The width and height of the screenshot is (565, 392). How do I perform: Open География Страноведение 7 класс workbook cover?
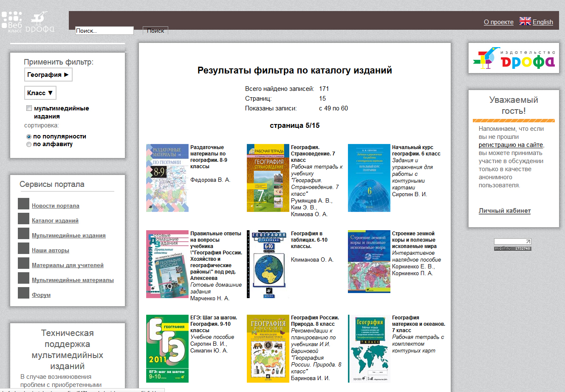(x=268, y=178)
